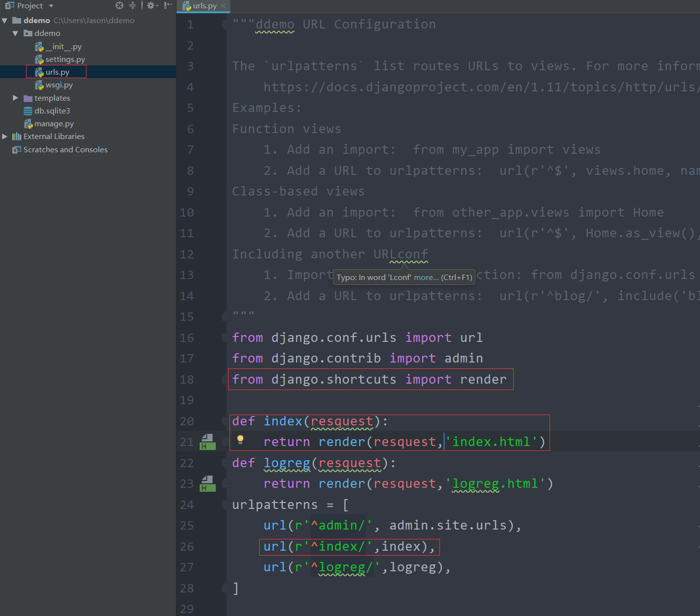The height and width of the screenshot is (616, 700).
Task: Expand External Libraries node
Action: (5, 137)
